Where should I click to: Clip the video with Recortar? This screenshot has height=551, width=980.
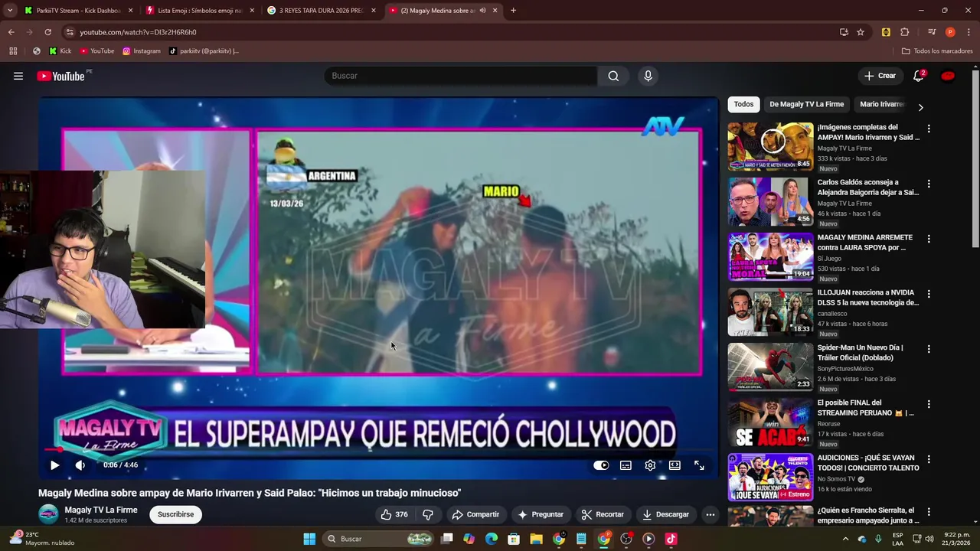(x=603, y=514)
